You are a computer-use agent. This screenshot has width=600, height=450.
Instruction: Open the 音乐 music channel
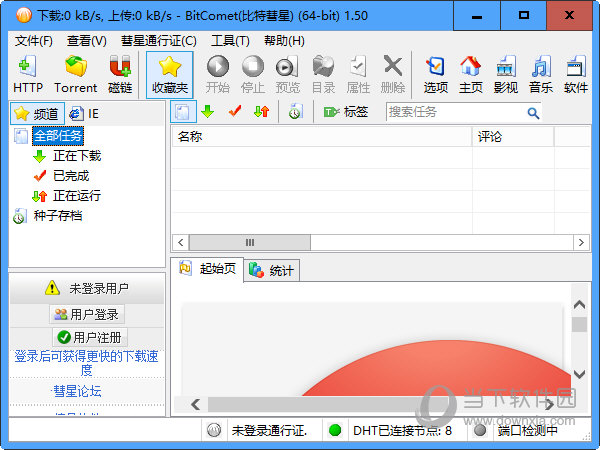(541, 75)
